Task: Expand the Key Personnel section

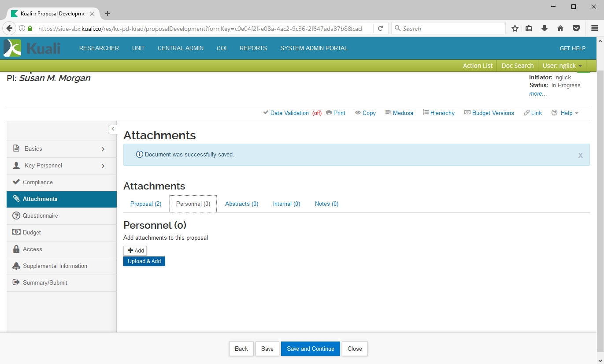Action: (x=103, y=166)
